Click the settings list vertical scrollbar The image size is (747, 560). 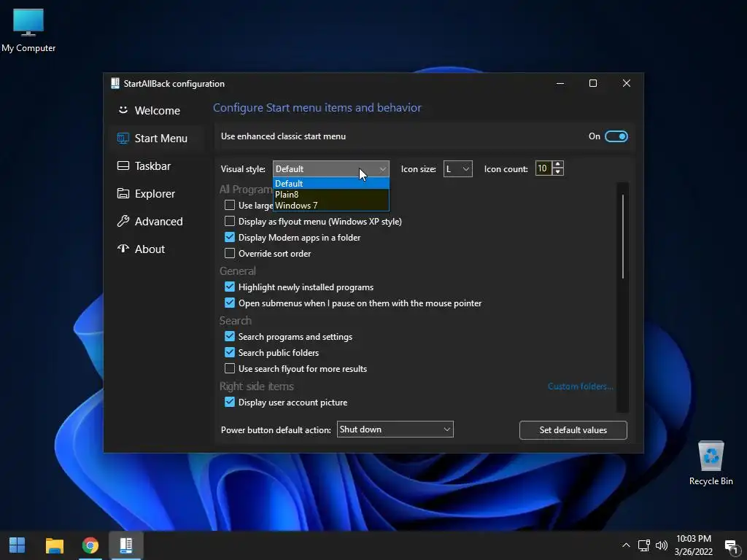pyautogui.click(x=623, y=236)
